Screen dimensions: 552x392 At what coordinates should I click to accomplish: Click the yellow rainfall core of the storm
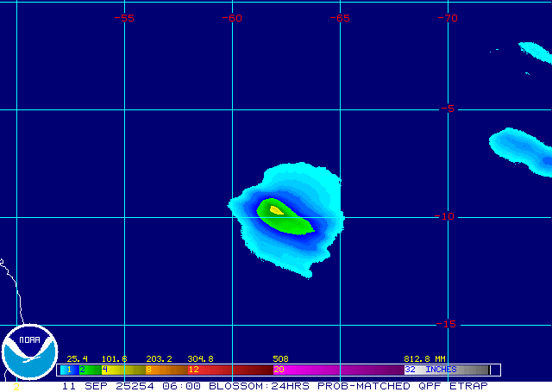(276, 209)
